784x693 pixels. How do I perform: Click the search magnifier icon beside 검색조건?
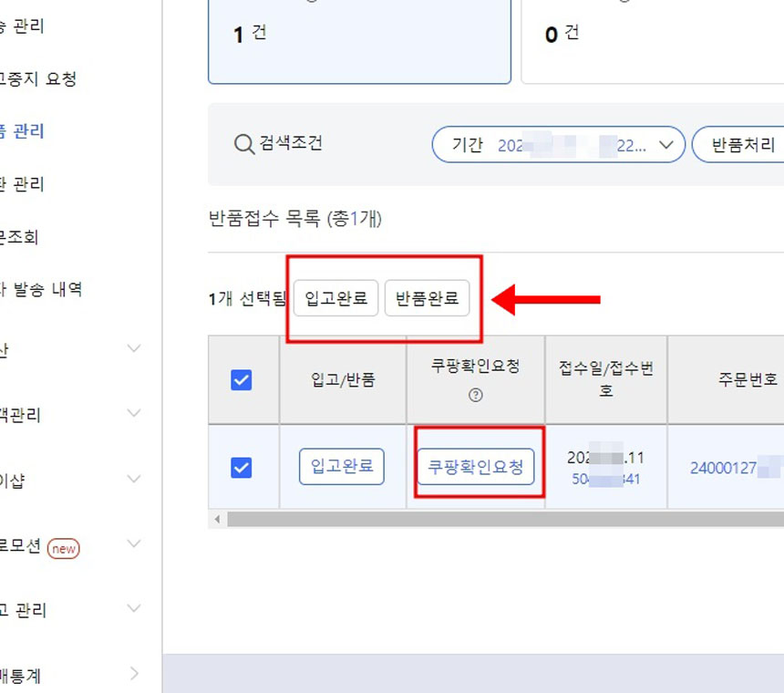click(x=244, y=144)
